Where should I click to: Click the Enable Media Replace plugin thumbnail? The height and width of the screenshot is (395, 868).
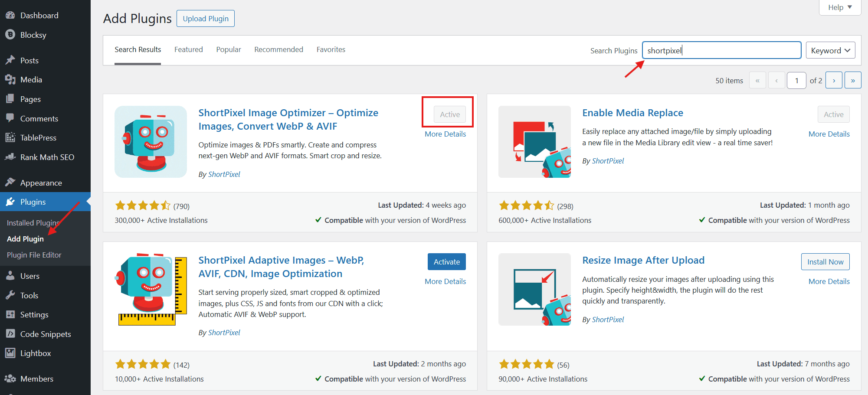pyautogui.click(x=534, y=142)
